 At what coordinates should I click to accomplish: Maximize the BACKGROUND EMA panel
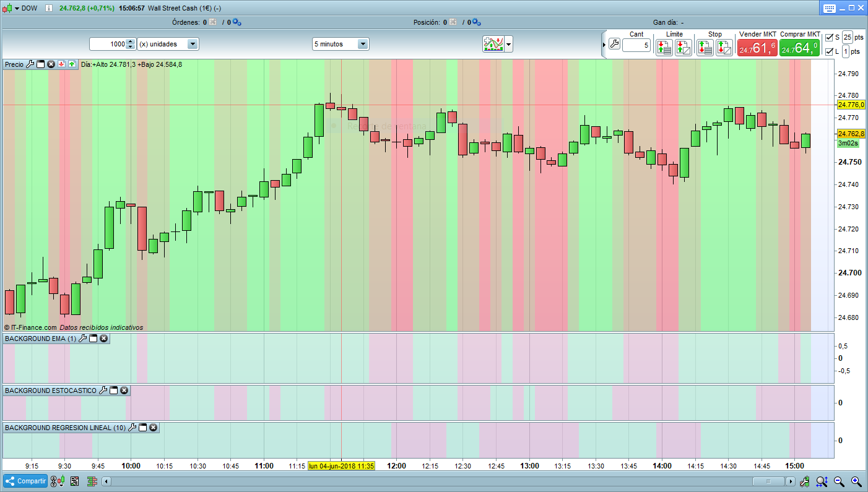tap(93, 339)
